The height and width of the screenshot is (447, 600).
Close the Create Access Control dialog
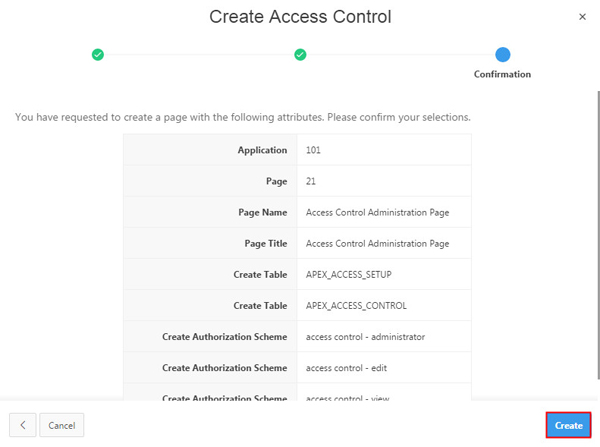pyautogui.click(x=583, y=17)
